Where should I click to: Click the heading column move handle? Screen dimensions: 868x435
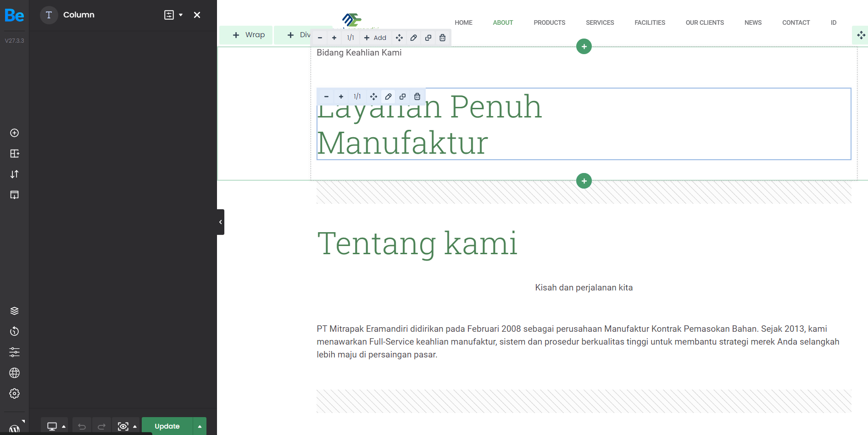point(373,96)
